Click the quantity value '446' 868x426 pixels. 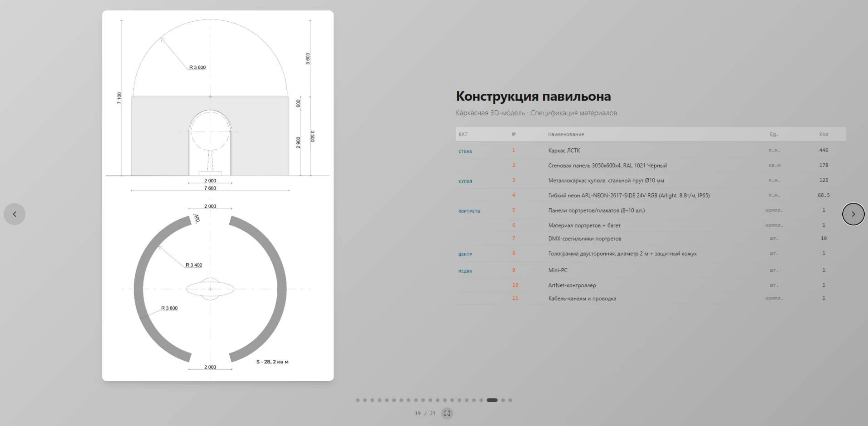(824, 150)
